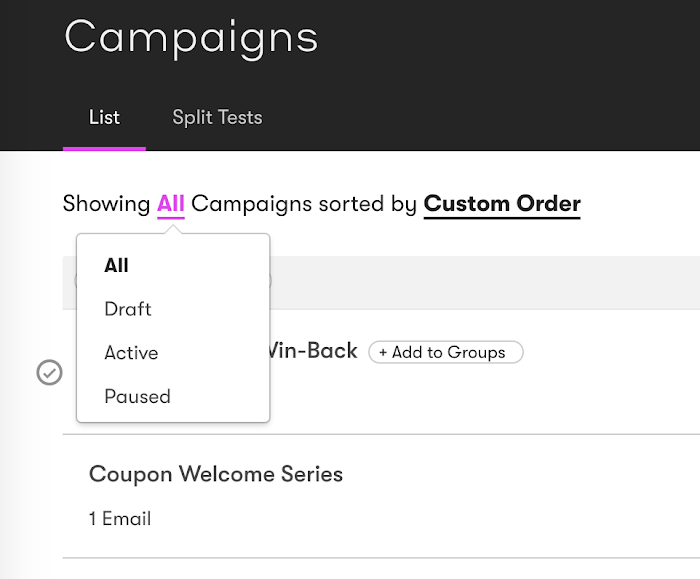Click the circled checkmark status icon
Screen dimensions: 700x579
[x=49, y=372]
